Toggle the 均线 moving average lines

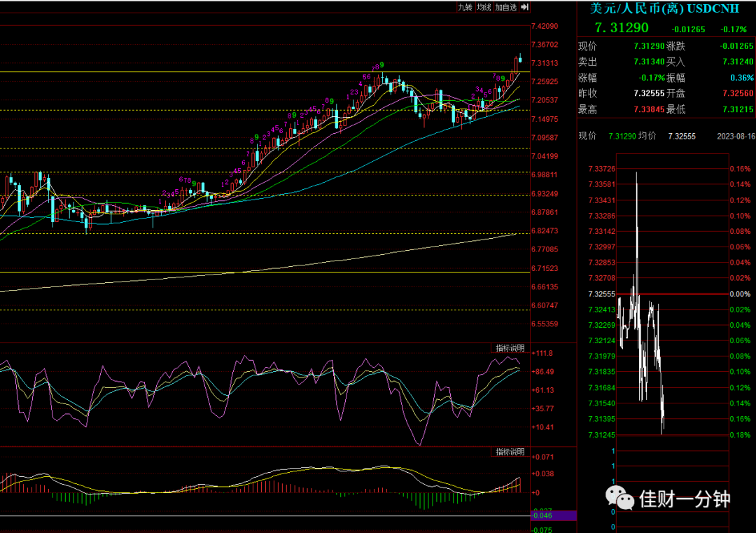(484, 7)
